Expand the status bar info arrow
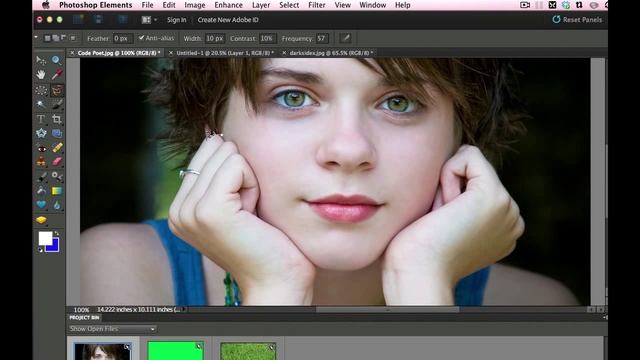This screenshot has width=640, height=360. [184, 309]
